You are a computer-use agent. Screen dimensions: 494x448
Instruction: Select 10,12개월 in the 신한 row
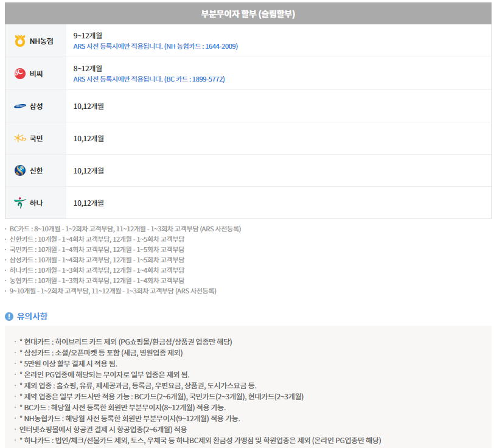pos(89,170)
